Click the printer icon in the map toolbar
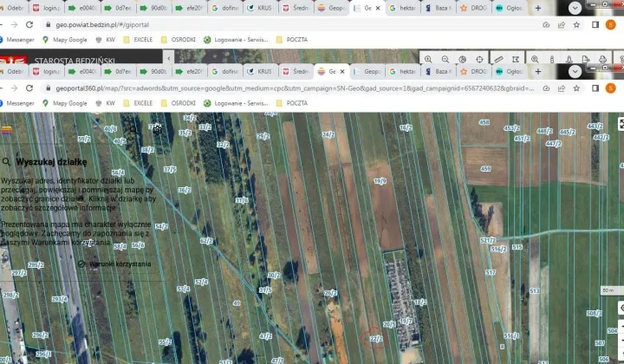The height and width of the screenshot is (364, 624). pyautogui.click(x=602, y=59)
